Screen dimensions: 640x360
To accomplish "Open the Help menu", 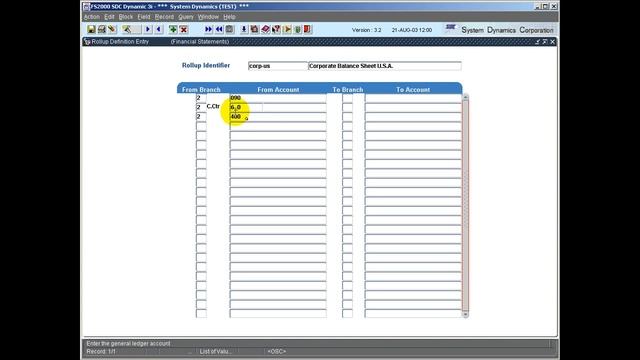I will tap(229, 17).
